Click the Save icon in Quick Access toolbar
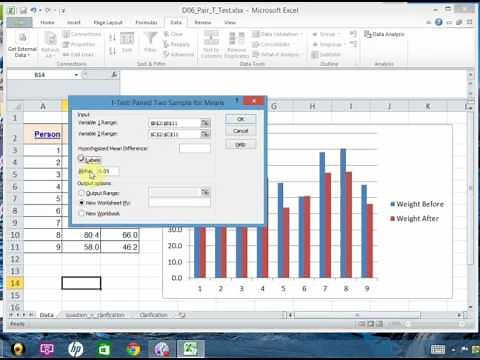This screenshot has width=480, height=360. 23,11
